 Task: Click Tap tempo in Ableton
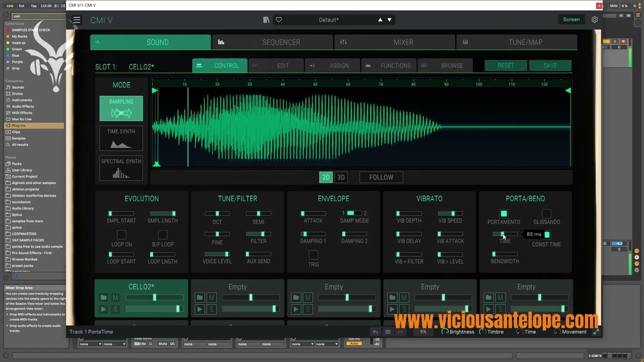coord(34,6)
